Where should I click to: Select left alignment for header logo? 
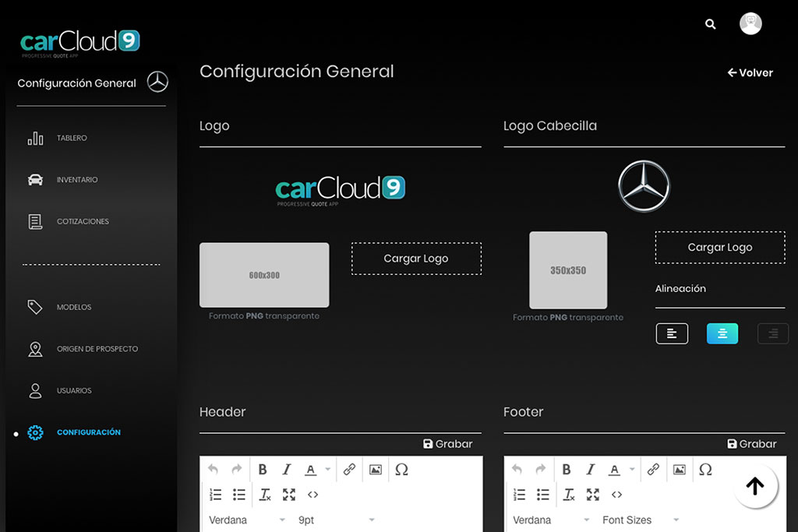(672, 333)
